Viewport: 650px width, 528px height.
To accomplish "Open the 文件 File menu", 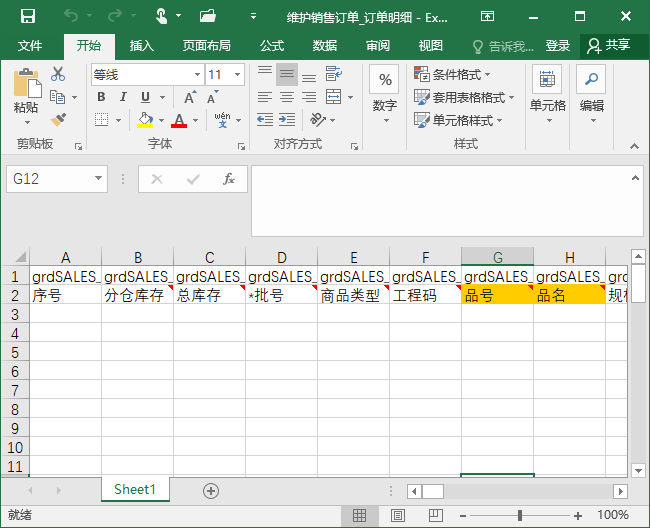I will tap(30, 45).
